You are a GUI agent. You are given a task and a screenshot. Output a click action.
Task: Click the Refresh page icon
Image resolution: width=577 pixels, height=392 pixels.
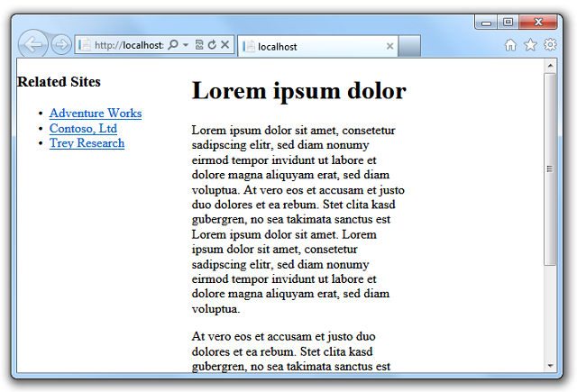point(212,45)
